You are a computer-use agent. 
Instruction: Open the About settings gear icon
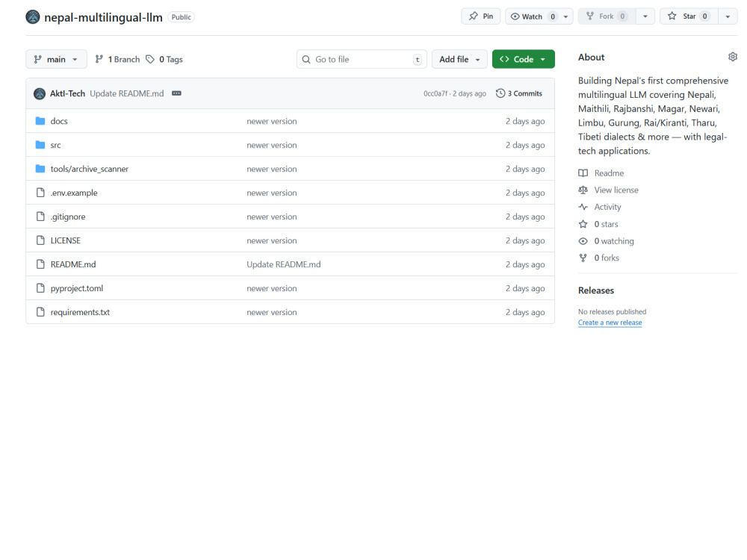click(x=733, y=57)
